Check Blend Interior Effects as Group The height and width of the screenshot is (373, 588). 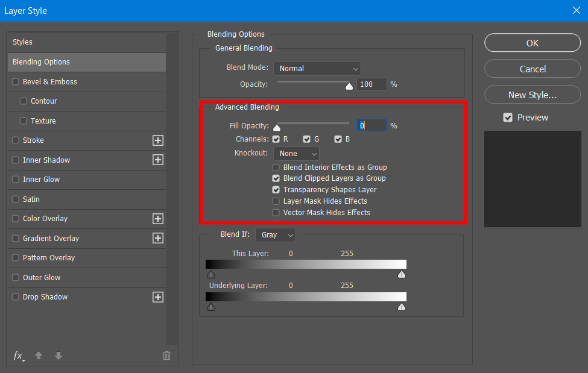(276, 167)
